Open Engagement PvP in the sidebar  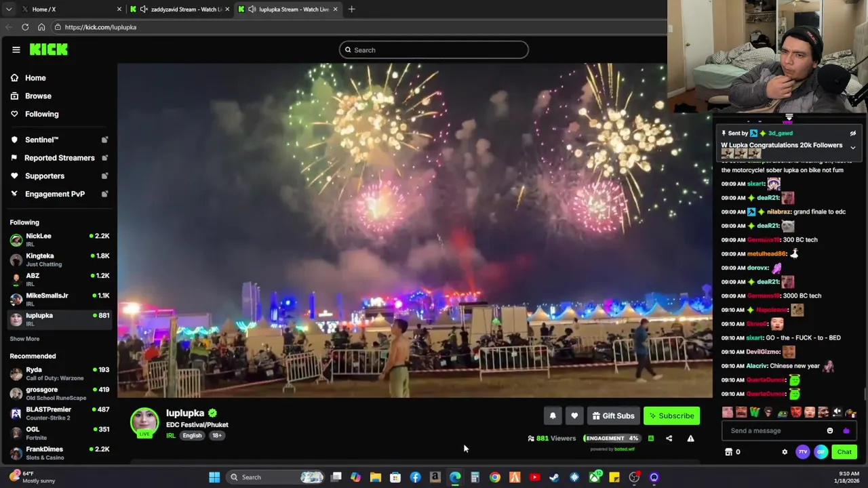click(x=54, y=194)
